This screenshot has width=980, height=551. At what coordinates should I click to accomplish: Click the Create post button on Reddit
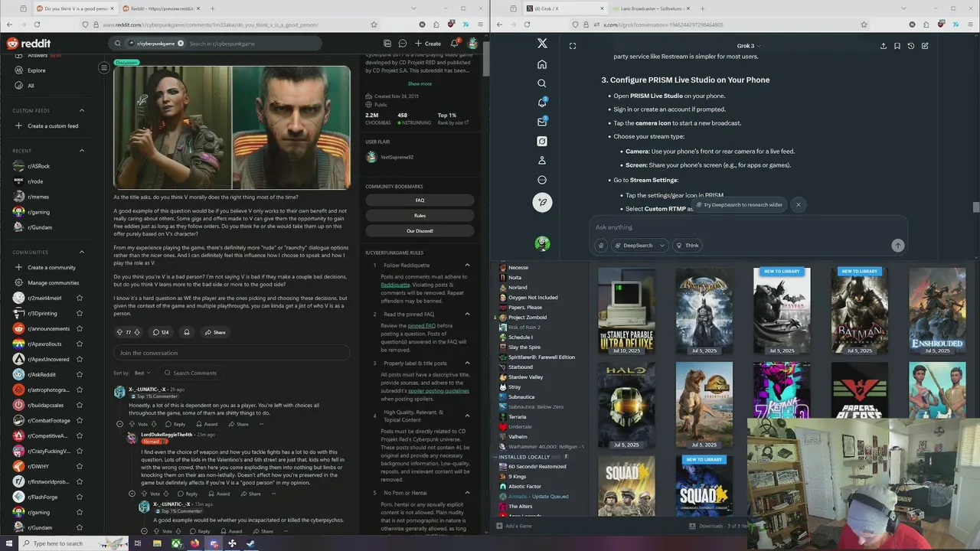[428, 44]
